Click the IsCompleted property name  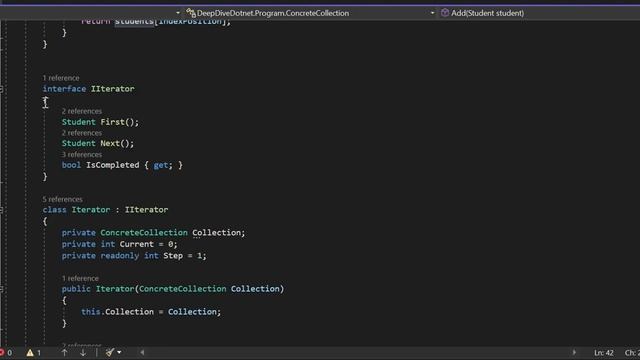pyautogui.click(x=113, y=165)
